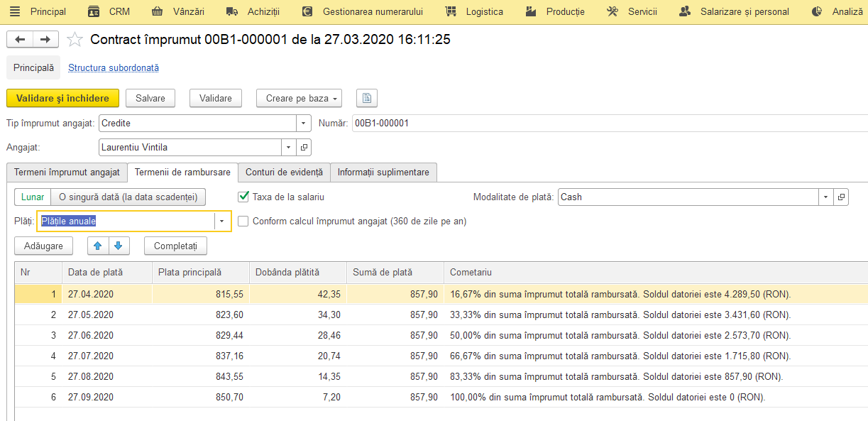Screen dimensions: 868x421
Task: Open the Angajat record via the open icon
Action: tap(304, 148)
